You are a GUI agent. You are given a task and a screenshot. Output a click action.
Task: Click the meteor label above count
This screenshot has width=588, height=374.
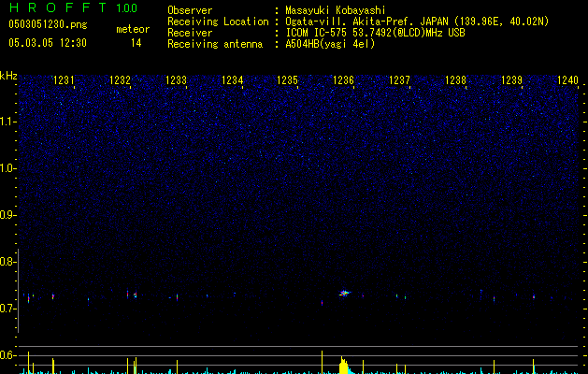coord(133,29)
